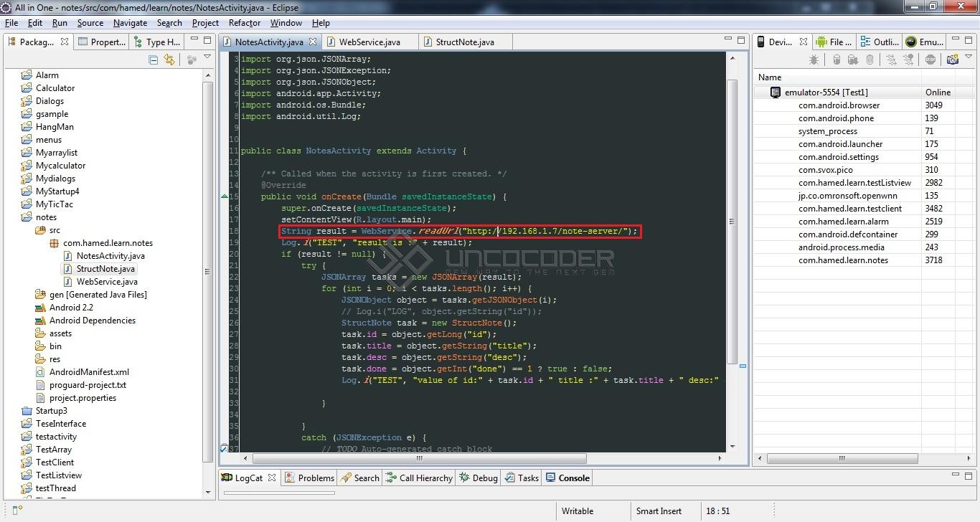Click the Stop Process icon

(x=930, y=60)
